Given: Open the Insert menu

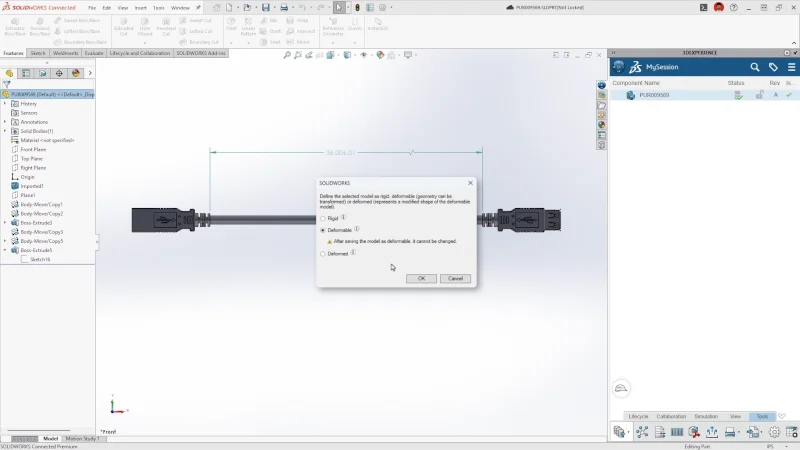Looking at the screenshot, I should click(139, 7).
